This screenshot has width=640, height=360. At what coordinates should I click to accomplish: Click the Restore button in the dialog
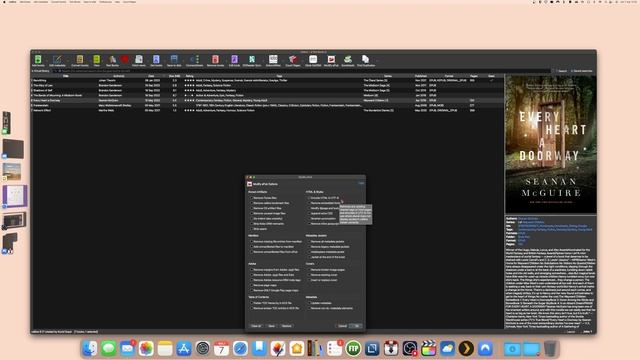(x=287, y=326)
